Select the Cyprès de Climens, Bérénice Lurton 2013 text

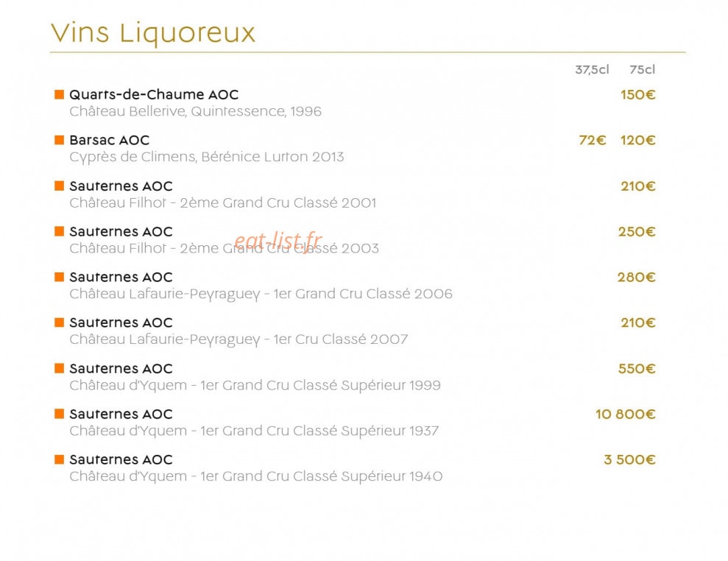(x=207, y=157)
